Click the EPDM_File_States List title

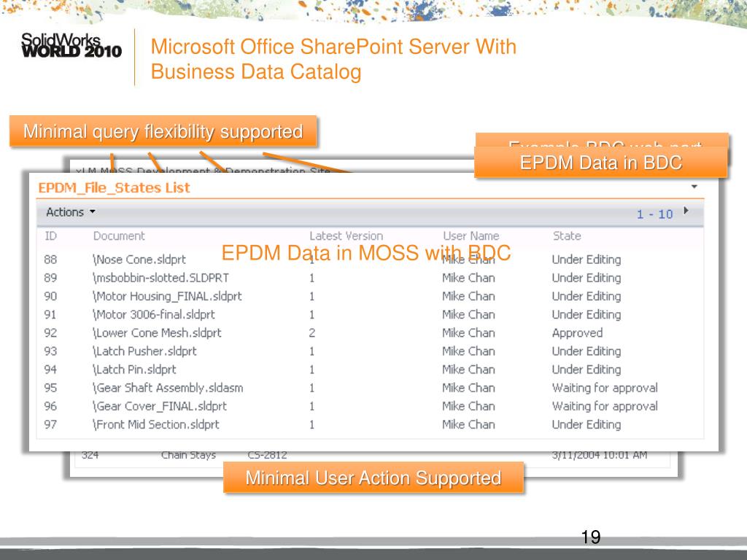[114, 187]
